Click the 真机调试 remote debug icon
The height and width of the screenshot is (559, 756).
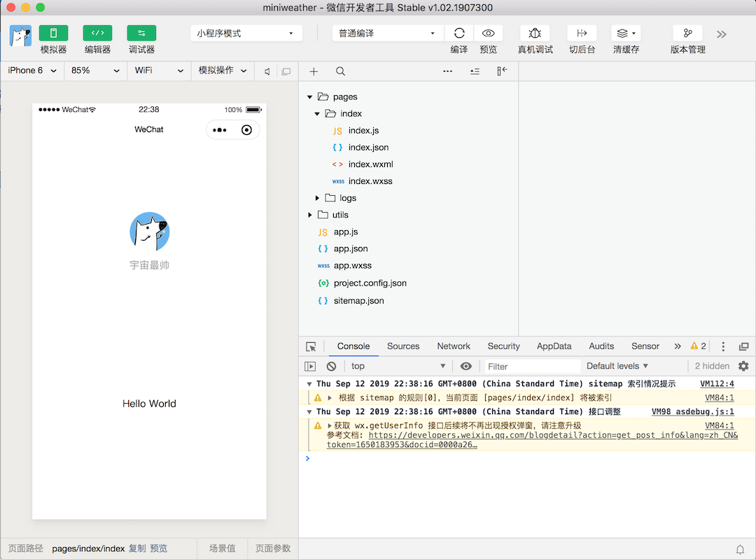pyautogui.click(x=535, y=34)
